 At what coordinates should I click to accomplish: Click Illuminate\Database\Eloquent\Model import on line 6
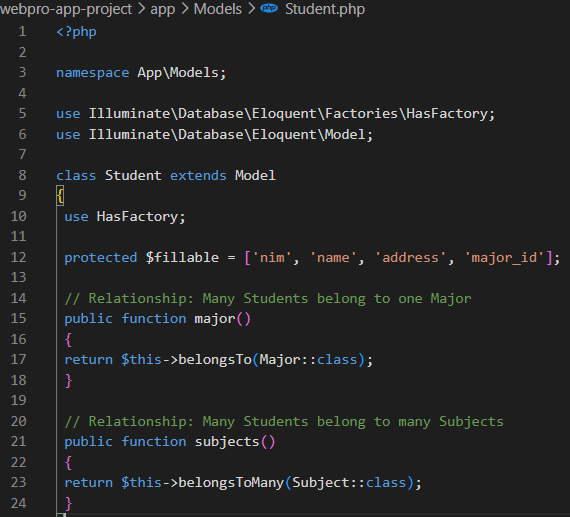(x=227, y=135)
